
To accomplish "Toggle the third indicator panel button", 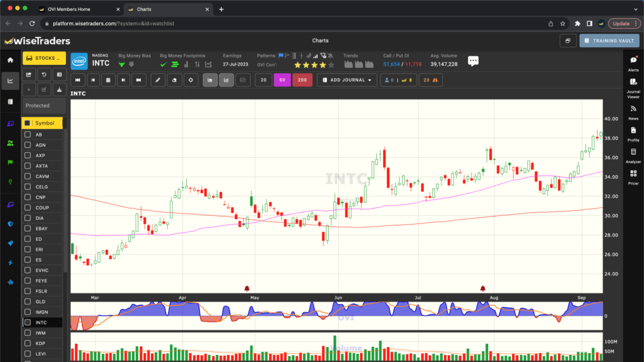I will (x=243, y=80).
